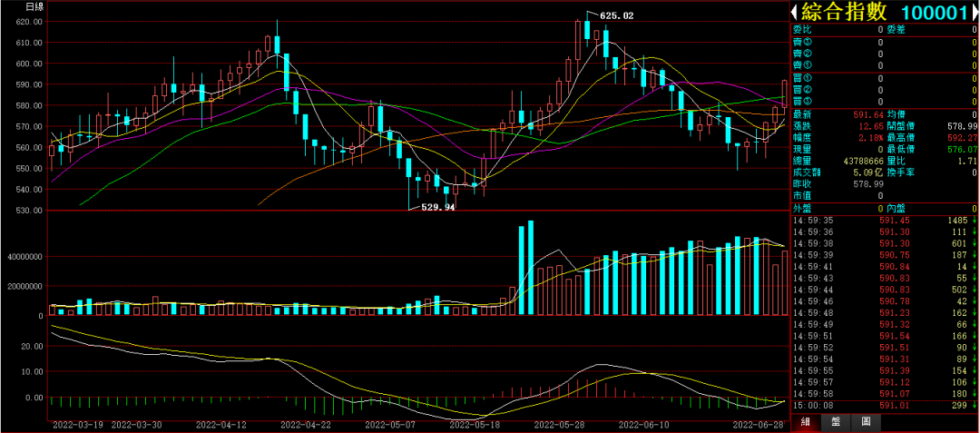Screen dimensions: 980x433
Task: Click the 530.00 price axis label
Action: [x=29, y=211]
